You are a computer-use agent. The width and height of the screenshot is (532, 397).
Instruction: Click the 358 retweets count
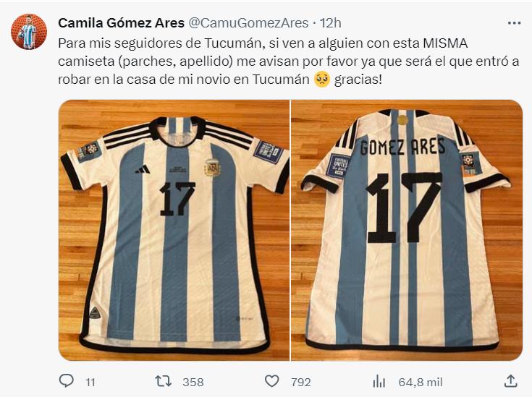click(193, 383)
